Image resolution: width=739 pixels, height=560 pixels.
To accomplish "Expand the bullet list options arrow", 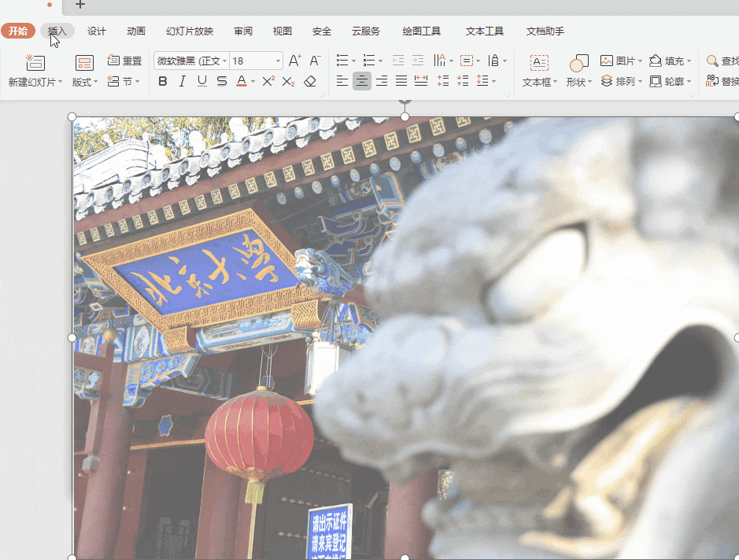I will 354,61.
